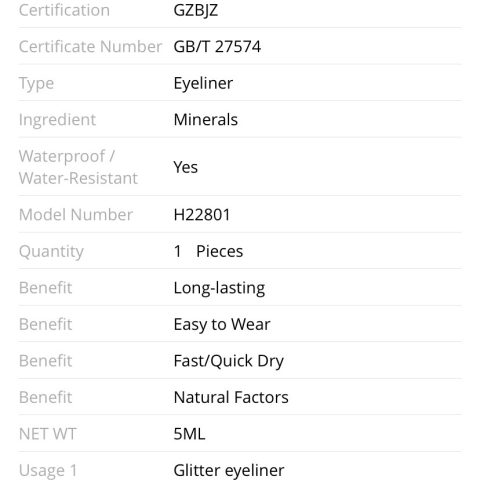This screenshot has width=480, height=480.
Task: Click the Yes waterproof value
Action: point(186,167)
